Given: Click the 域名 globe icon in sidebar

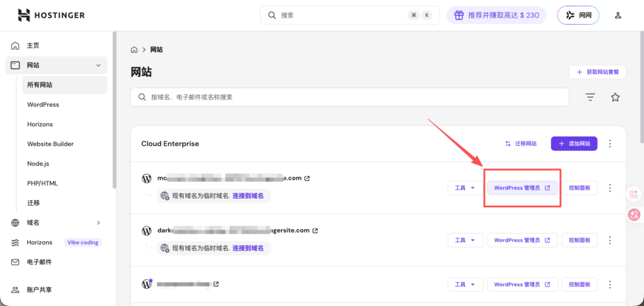Looking at the screenshot, I should (15, 223).
